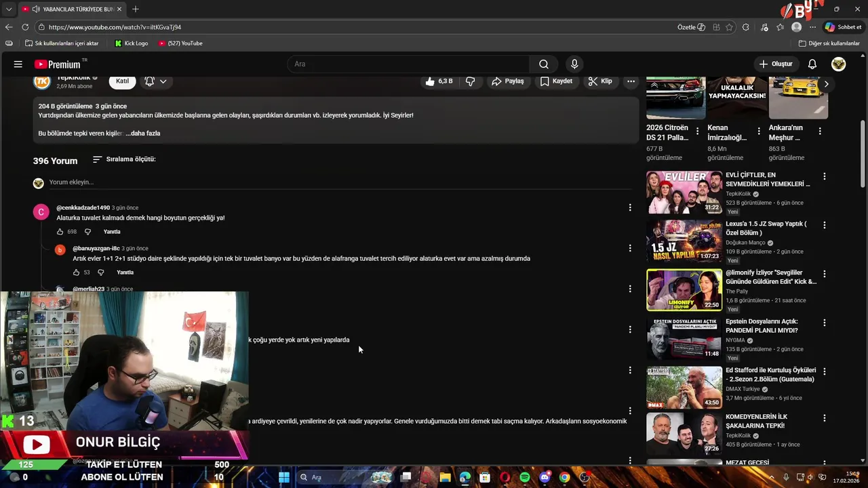Save video with the Kaydet button
Screen dimensions: 868x488
[x=557, y=81]
